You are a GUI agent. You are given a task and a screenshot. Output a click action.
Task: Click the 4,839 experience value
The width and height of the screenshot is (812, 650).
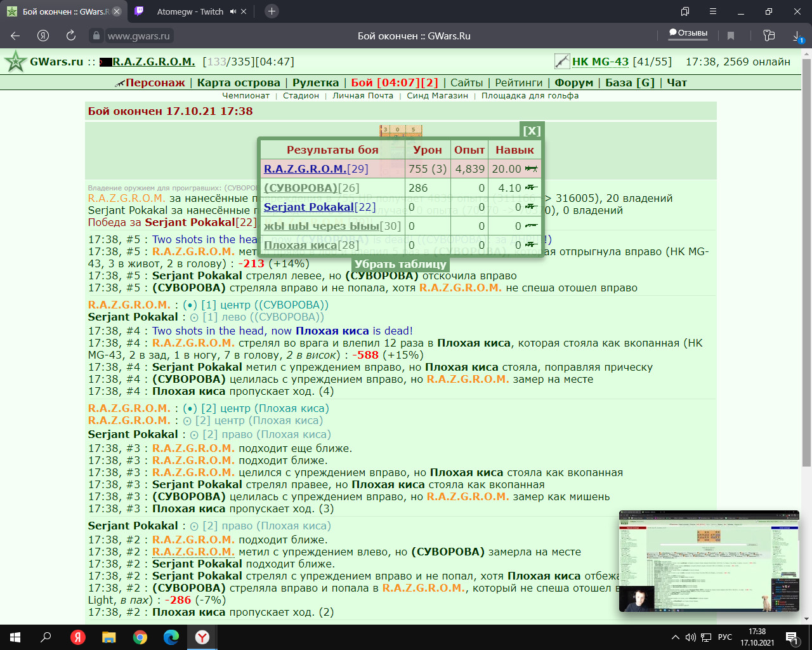pyautogui.click(x=470, y=169)
